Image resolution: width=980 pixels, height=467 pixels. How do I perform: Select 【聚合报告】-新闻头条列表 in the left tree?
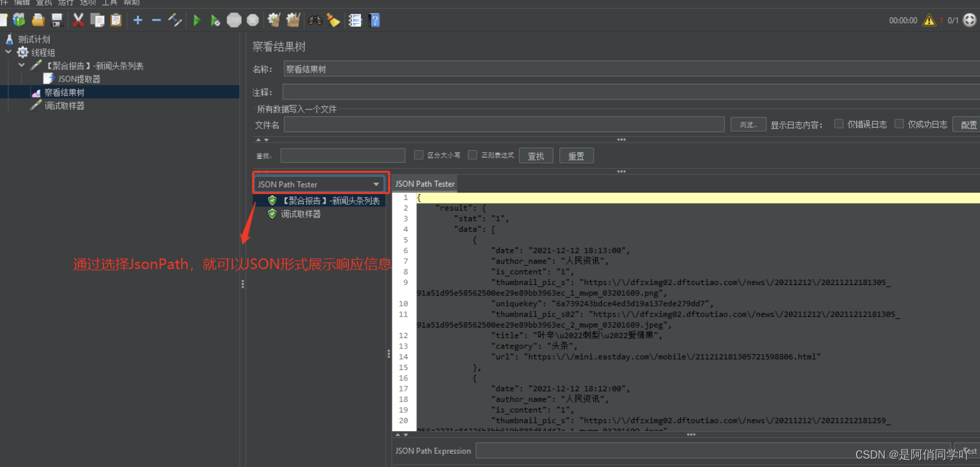(x=95, y=66)
